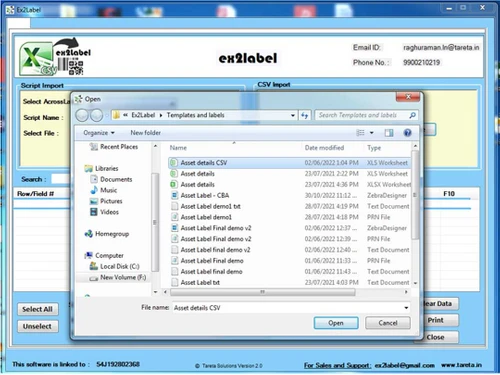Expand the File name combo box dropdown
Screen dimensions: 500x375
(x=406, y=308)
